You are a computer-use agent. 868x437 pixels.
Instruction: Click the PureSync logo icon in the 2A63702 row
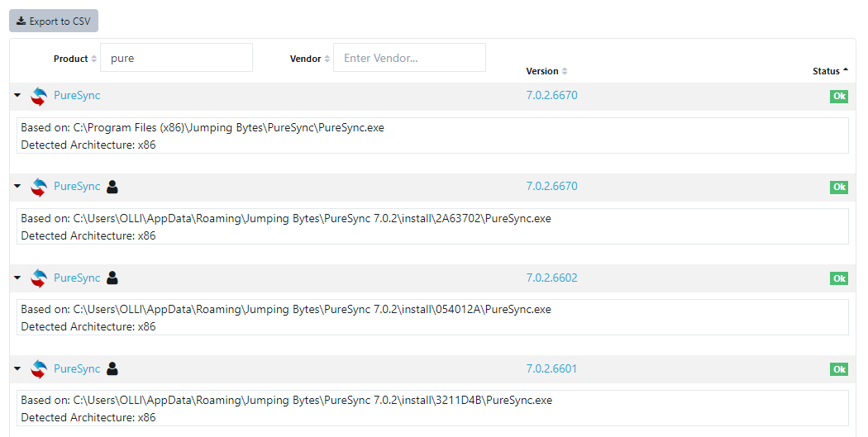tap(39, 187)
